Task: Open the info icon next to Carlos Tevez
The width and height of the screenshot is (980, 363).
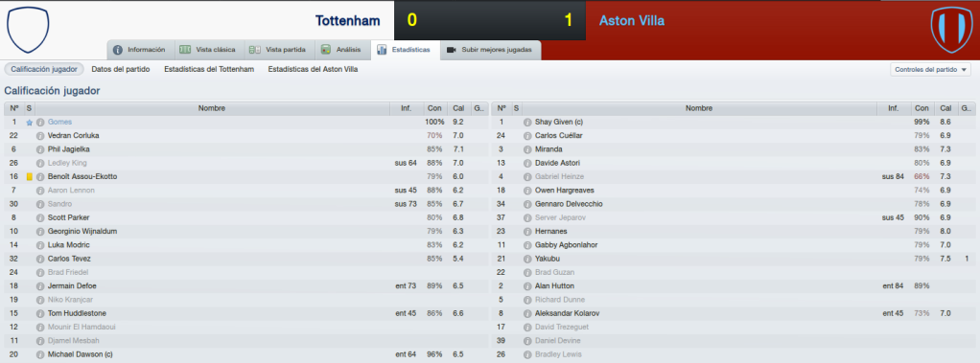Action: 40,259
